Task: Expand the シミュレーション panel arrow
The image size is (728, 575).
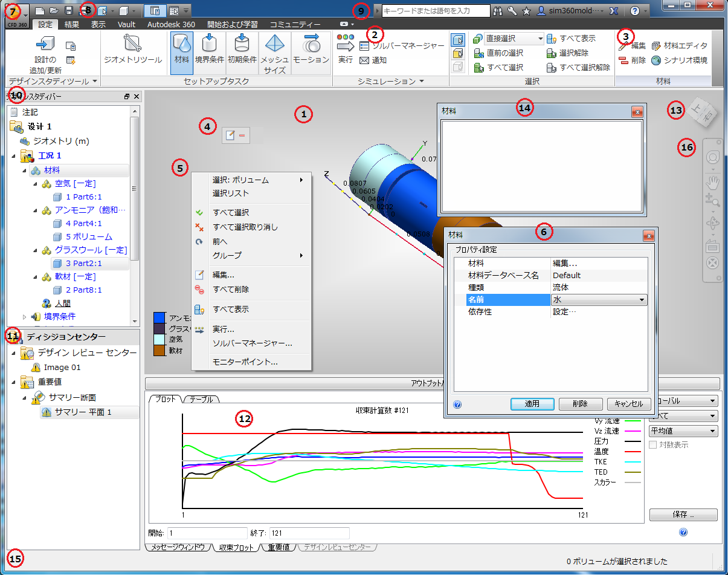Action: pos(422,81)
